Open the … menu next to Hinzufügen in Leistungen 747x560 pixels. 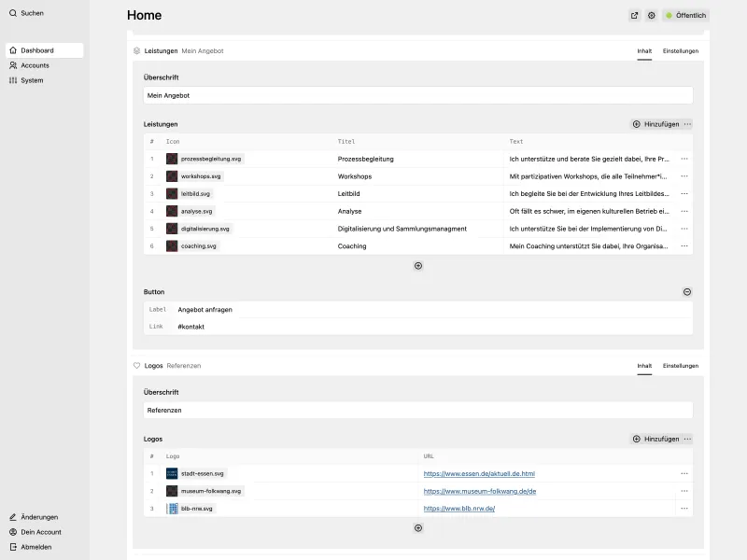click(x=687, y=123)
